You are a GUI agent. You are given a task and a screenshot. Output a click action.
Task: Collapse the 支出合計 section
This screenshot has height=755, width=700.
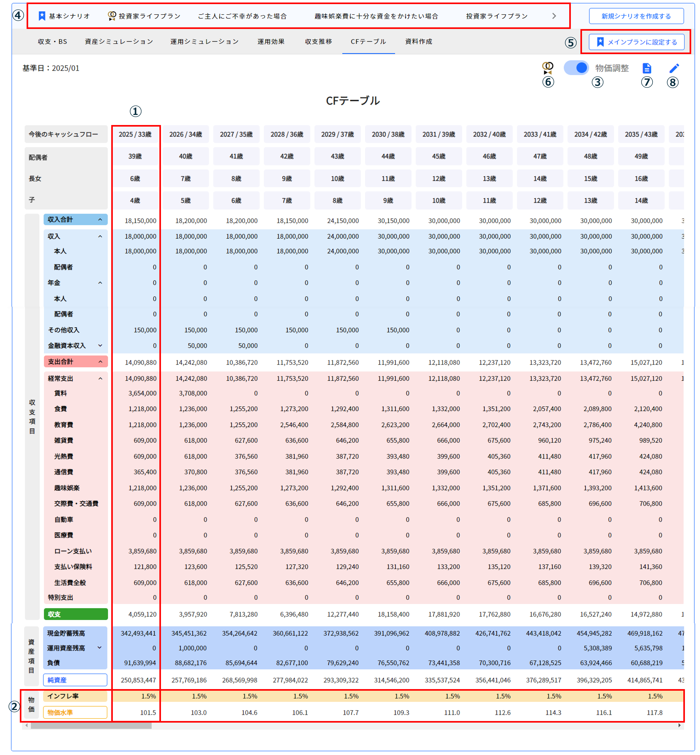(x=100, y=362)
